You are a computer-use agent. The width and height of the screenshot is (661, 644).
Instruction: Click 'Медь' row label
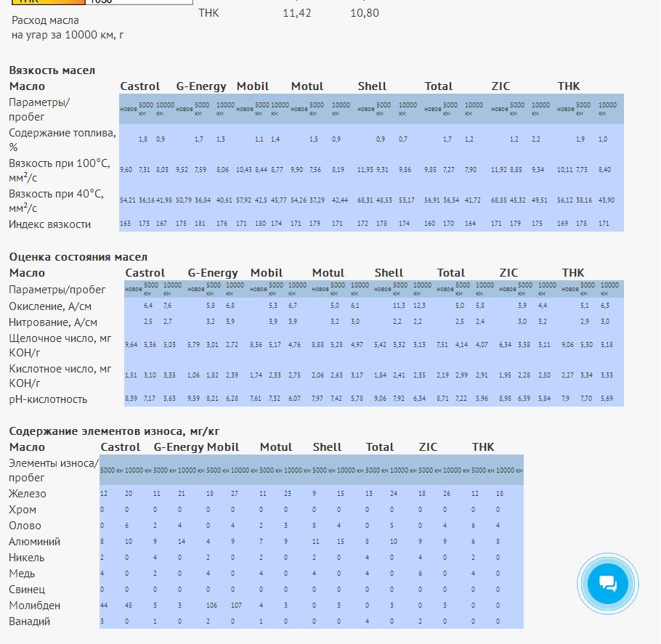click(x=22, y=574)
